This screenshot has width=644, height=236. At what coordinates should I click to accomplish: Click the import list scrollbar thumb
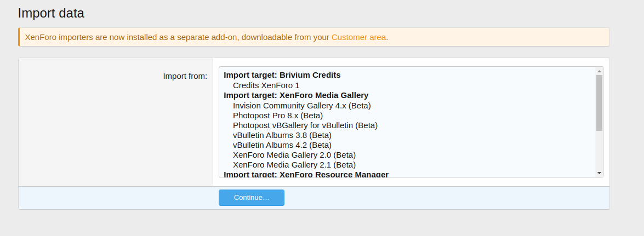click(x=599, y=103)
